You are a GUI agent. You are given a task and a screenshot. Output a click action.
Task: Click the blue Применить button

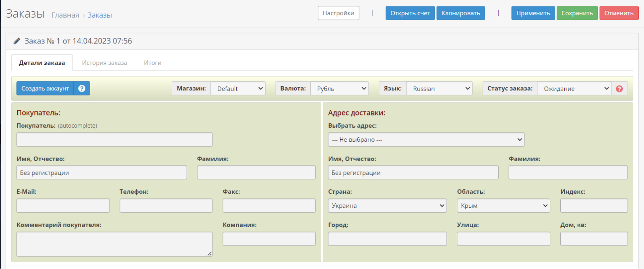click(533, 13)
